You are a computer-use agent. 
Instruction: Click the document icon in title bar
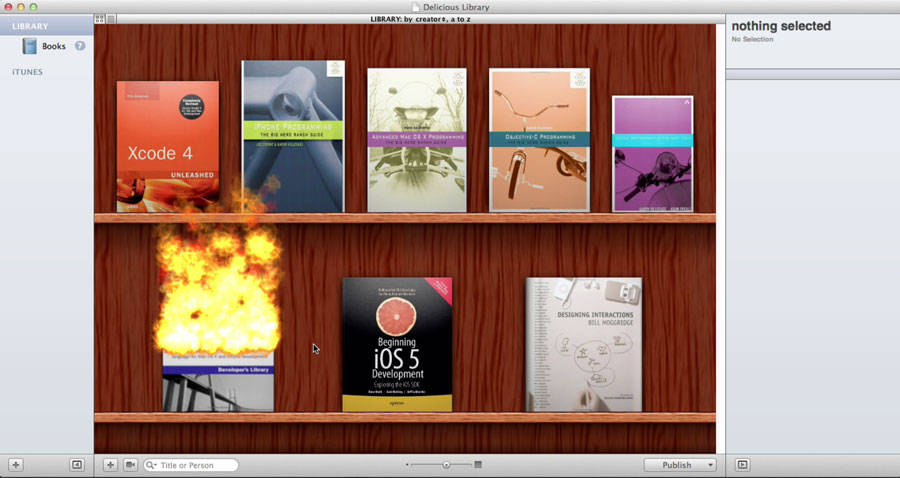click(x=416, y=7)
